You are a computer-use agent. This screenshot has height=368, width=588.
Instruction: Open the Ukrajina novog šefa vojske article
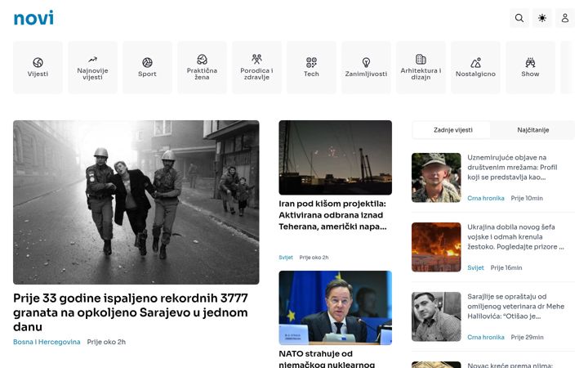tap(515, 237)
